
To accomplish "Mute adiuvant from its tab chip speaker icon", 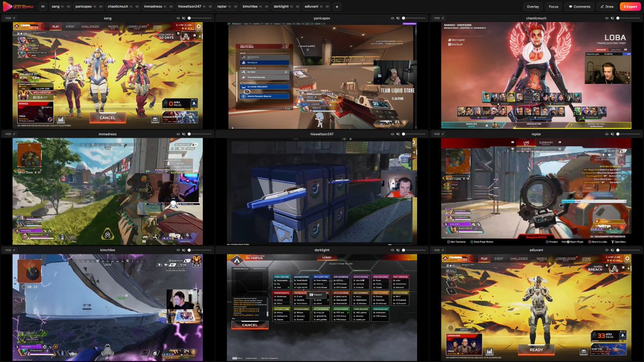I will pos(321,6).
